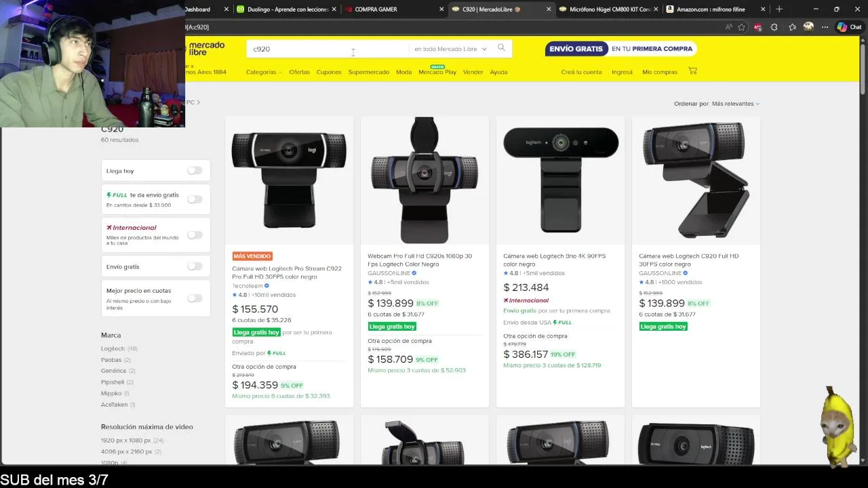
Task: Click the Ingresá link
Action: click(x=622, y=72)
